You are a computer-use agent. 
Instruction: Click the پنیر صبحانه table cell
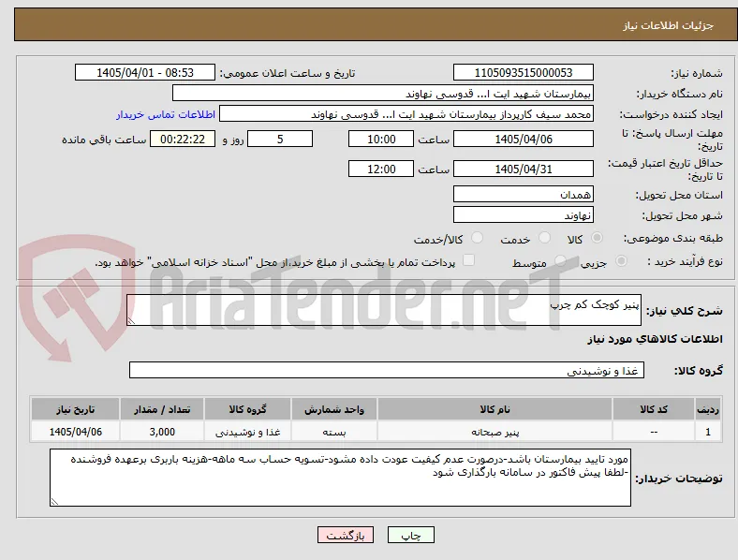494,432
